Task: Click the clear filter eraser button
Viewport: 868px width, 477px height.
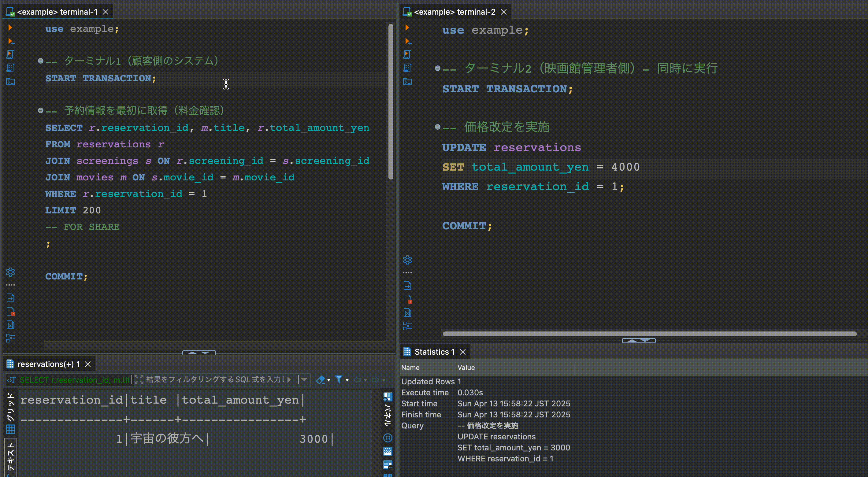Action: point(321,380)
